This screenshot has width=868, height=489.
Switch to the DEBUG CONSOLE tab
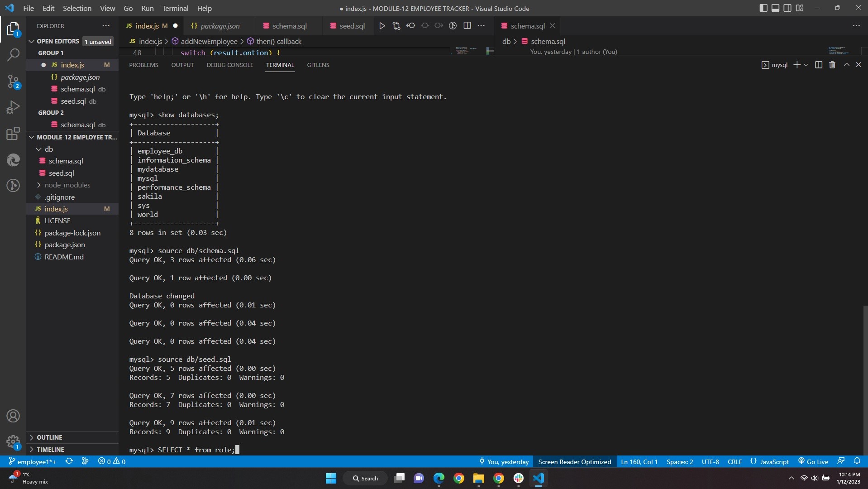229,65
